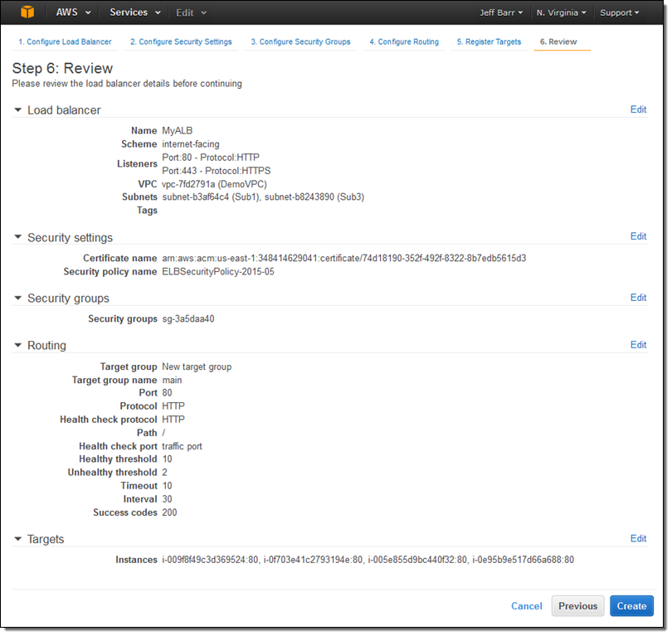The height and width of the screenshot is (636, 672).
Task: Open the Jeff Barr account menu
Action: (x=500, y=12)
